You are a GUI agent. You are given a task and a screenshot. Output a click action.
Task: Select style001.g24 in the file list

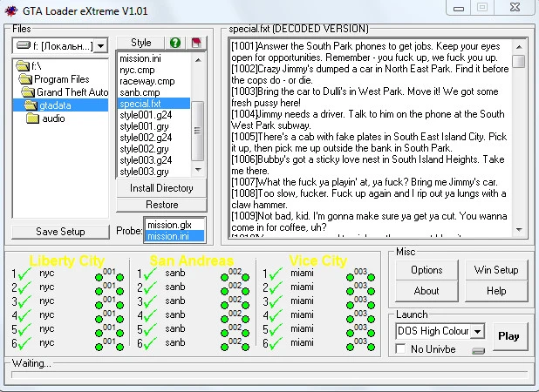[x=154, y=115]
